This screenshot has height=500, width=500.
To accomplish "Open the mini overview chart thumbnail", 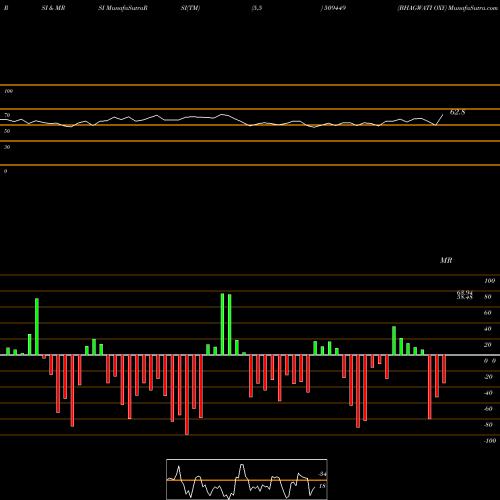I will [x=247, y=479].
